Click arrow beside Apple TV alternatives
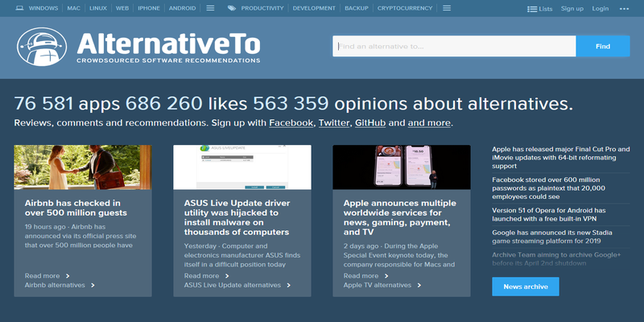This screenshot has height=322, width=644. pyautogui.click(x=419, y=285)
